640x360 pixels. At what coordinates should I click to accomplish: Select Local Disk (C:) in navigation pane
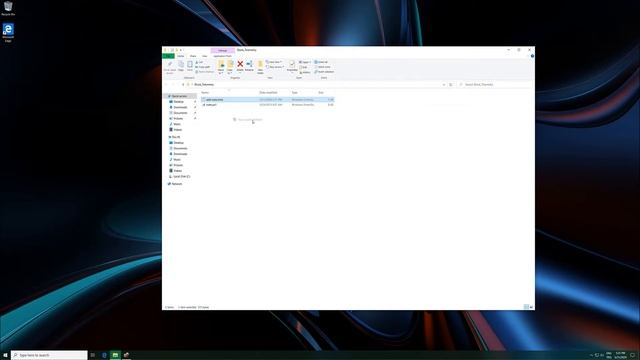[181, 176]
